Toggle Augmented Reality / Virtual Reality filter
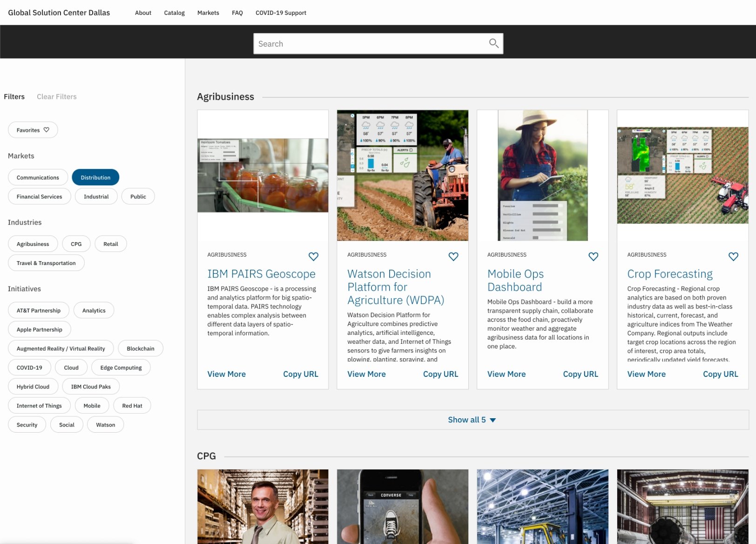Screen dimensions: 756x544 point(61,349)
